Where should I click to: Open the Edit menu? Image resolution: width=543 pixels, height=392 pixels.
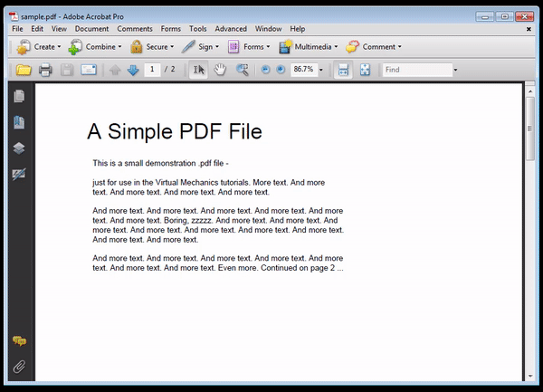(x=37, y=29)
